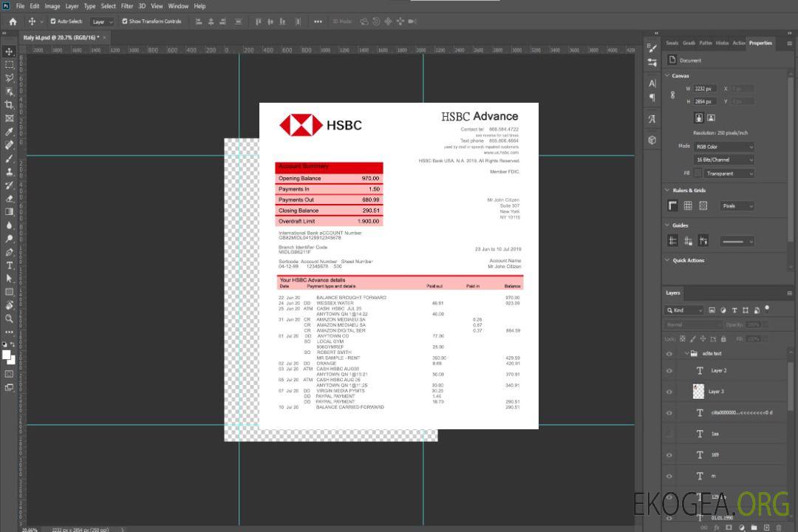The height and width of the screenshot is (532, 798).
Task: Select the Gradient tool
Action: 9,212
